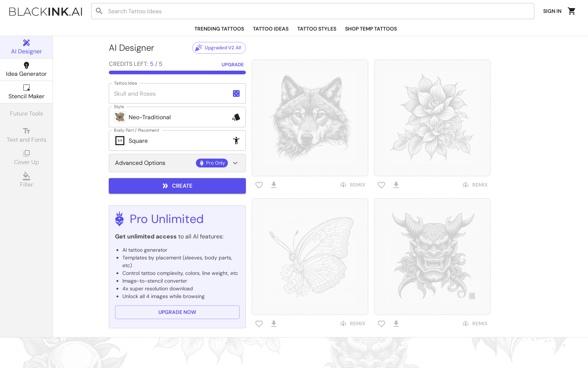Expand Advanced Options chevron
Image resolution: width=588 pixels, height=368 pixels.
235,163
